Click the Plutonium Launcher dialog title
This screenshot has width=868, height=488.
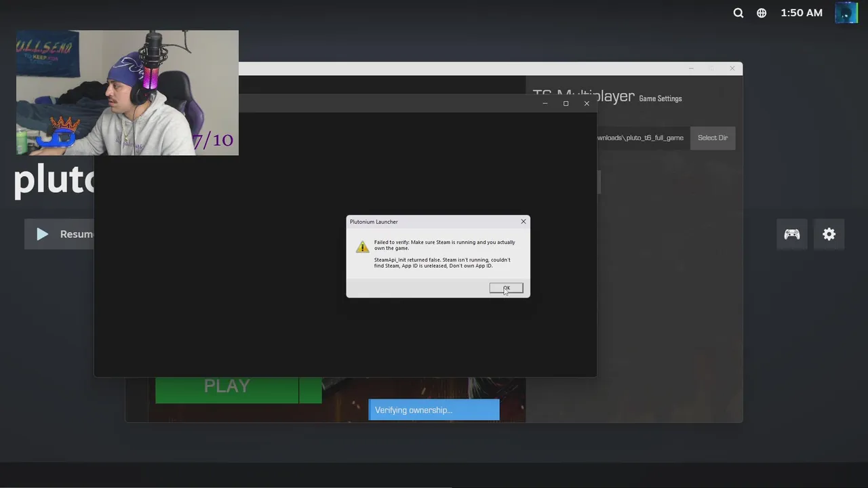374,222
